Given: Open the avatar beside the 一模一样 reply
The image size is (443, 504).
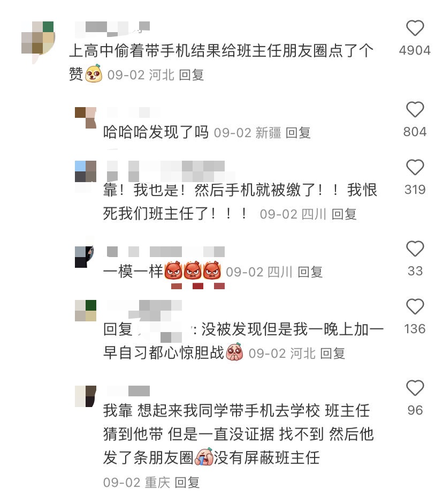Looking at the screenshot, I should [86, 257].
